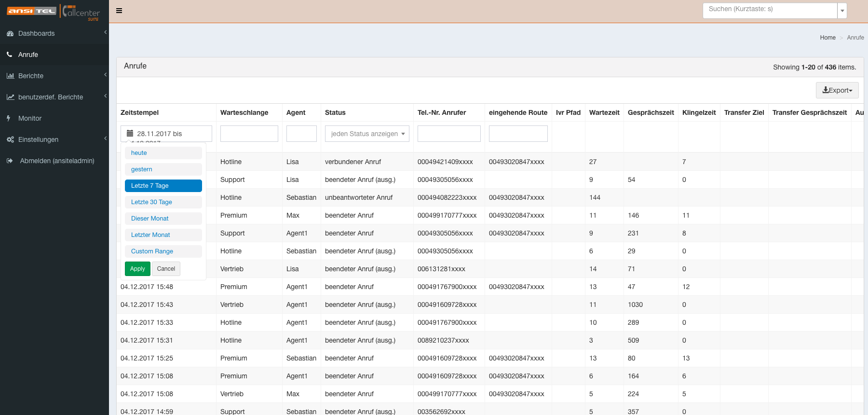This screenshot has height=415, width=868.
Task: Open the 'jeden Status anzeigen' dropdown
Action: pyautogui.click(x=367, y=134)
